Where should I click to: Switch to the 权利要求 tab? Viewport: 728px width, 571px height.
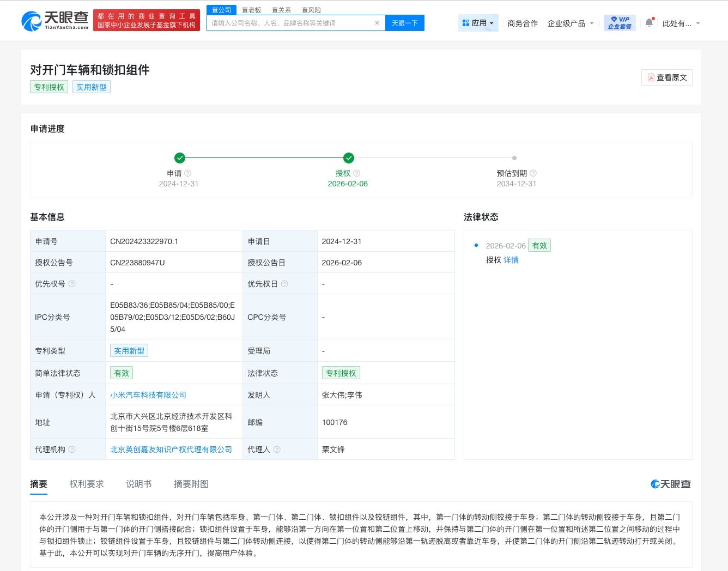(87, 484)
